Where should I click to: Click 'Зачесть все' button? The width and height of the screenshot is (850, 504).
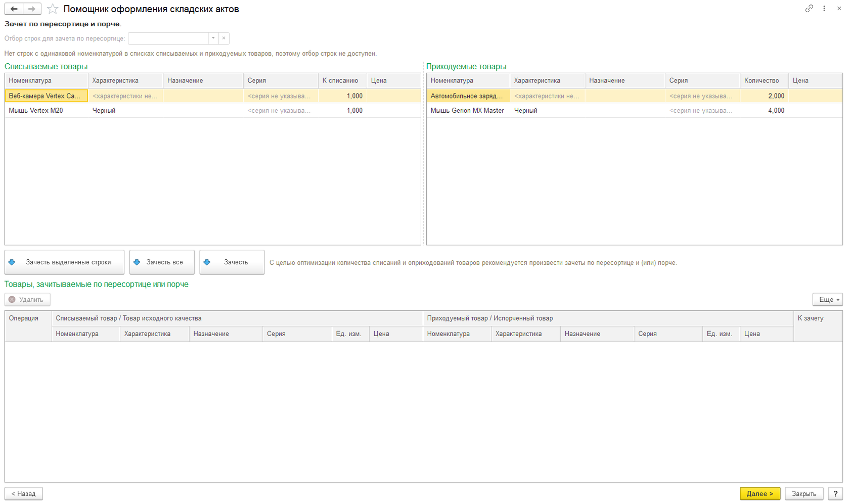point(162,262)
